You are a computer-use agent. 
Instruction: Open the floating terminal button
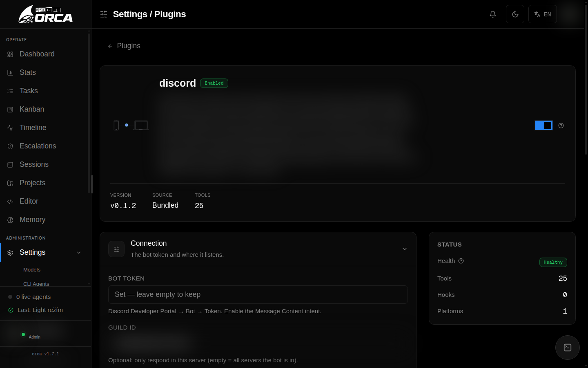(x=568, y=348)
